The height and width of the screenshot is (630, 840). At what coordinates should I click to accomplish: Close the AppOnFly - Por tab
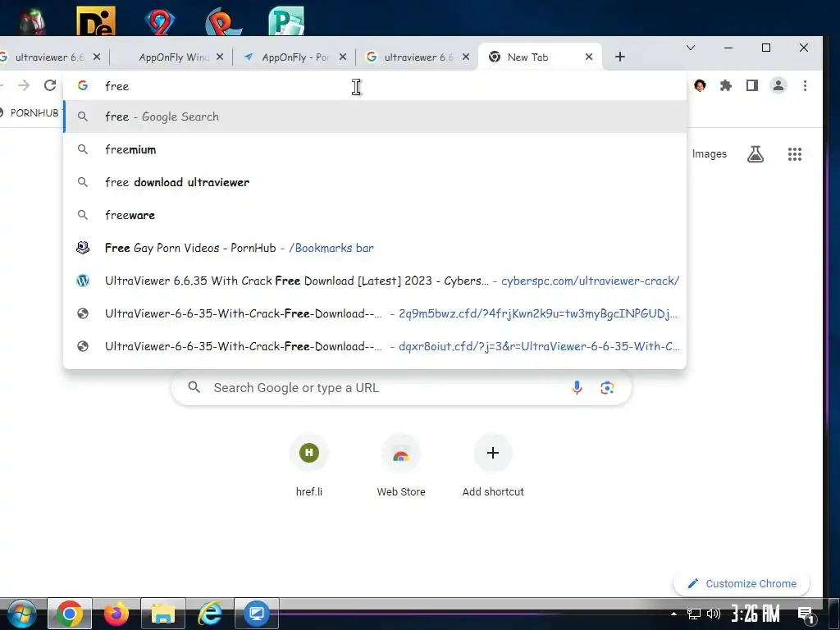[343, 57]
